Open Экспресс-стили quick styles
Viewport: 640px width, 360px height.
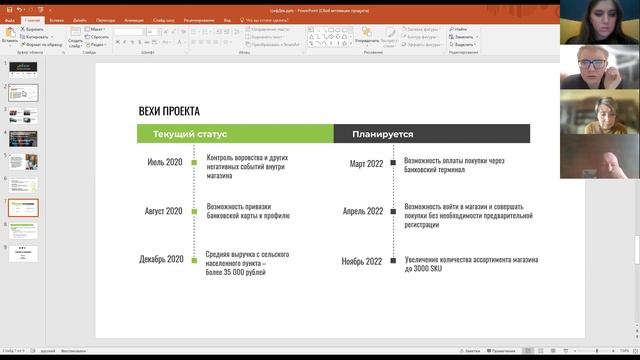tap(389, 37)
